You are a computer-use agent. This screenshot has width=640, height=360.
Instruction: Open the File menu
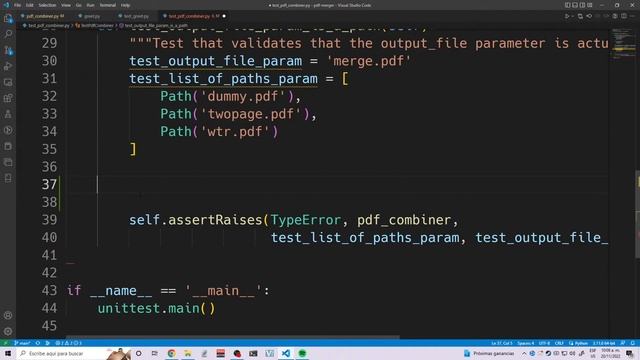[17, 5]
